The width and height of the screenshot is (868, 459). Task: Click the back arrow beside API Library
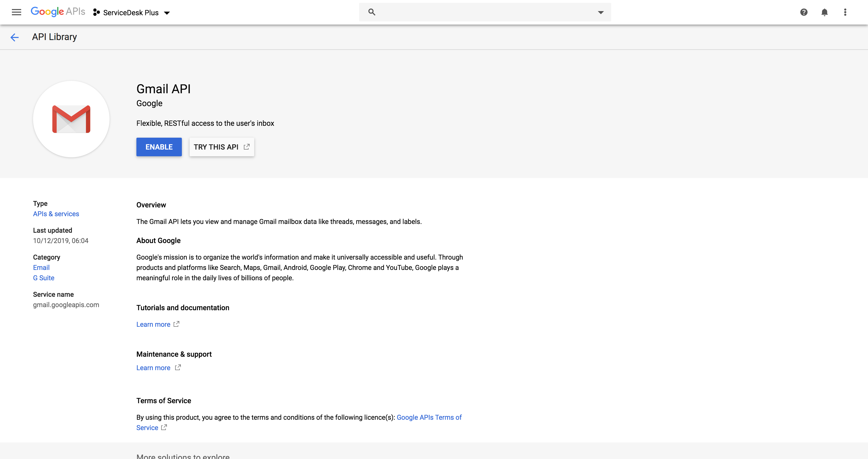pos(14,37)
